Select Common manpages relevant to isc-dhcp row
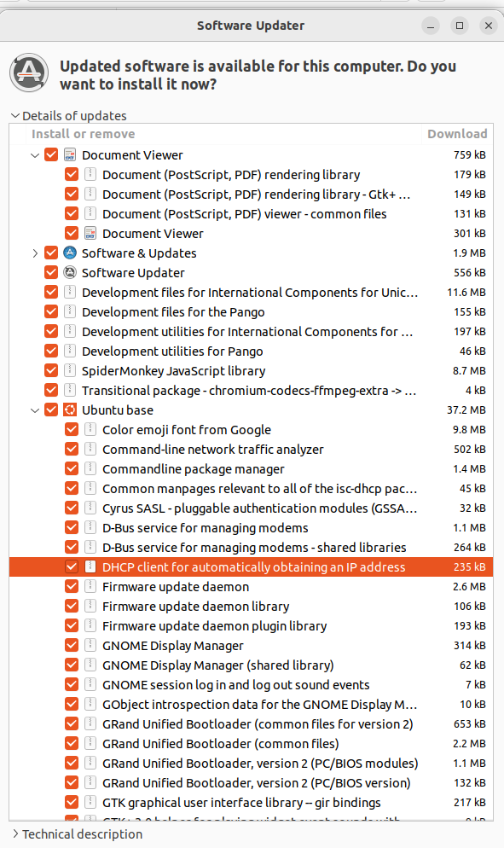The height and width of the screenshot is (848, 504). (251, 488)
